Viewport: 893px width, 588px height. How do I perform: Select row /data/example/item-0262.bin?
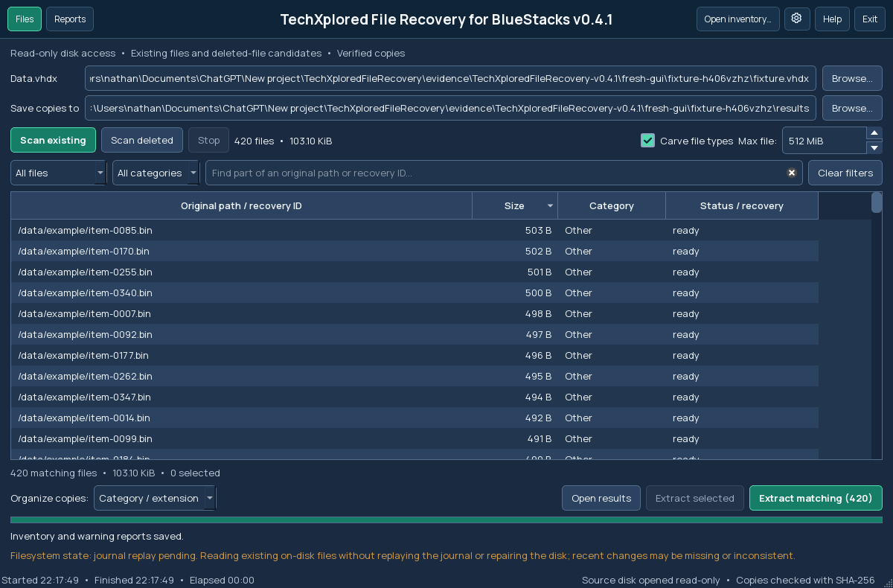pos(415,376)
